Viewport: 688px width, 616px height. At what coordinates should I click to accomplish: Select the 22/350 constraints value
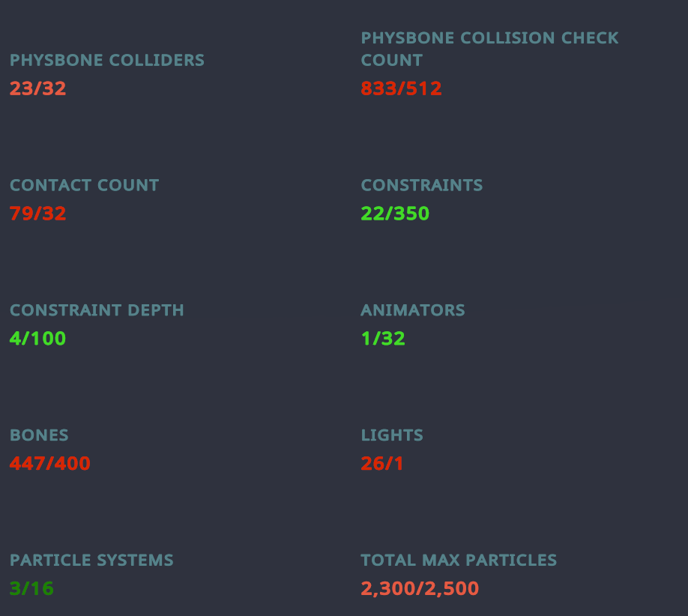[x=395, y=214]
